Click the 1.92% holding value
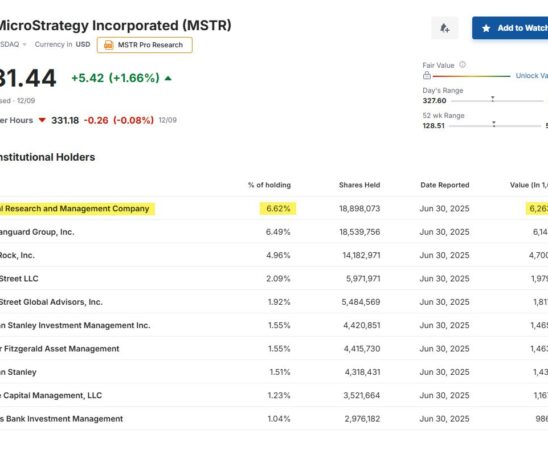The image size is (548, 450). tap(279, 302)
